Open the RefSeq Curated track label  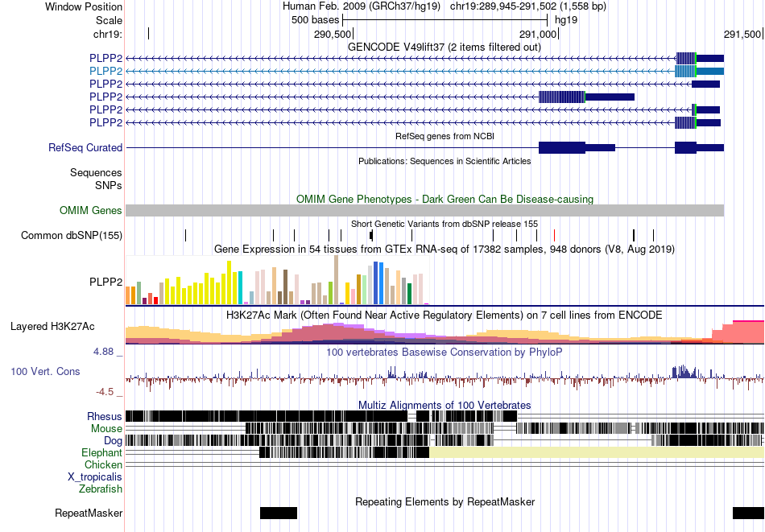click(85, 148)
